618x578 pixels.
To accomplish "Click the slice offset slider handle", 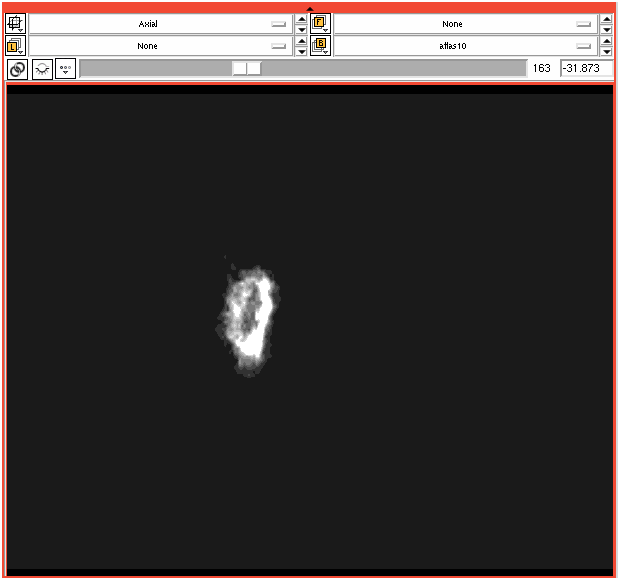I will tap(246, 68).
